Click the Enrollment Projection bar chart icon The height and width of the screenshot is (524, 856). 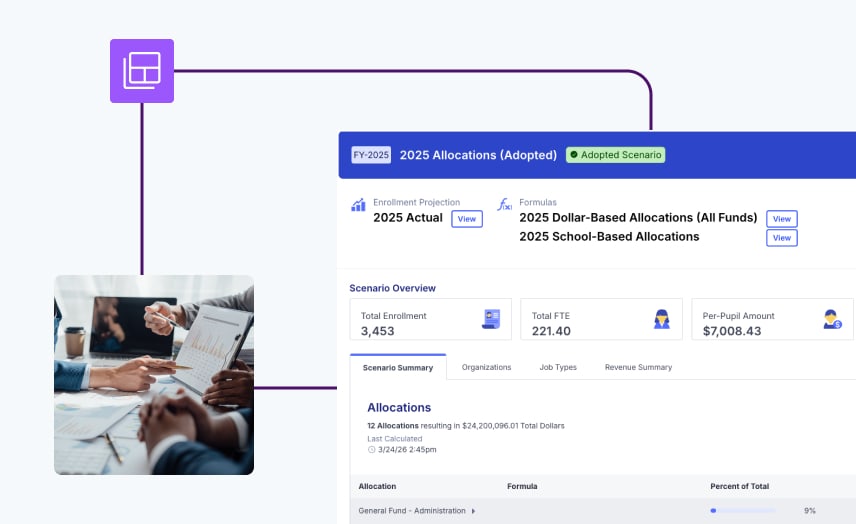point(358,205)
